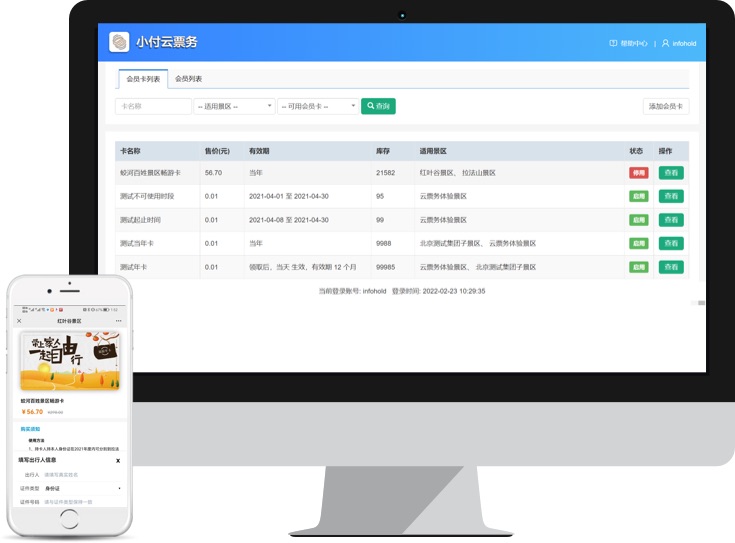Image resolution: width=735 pixels, height=543 pixels.
Task: Switch to the 会员列表 tab
Action: click(188, 79)
